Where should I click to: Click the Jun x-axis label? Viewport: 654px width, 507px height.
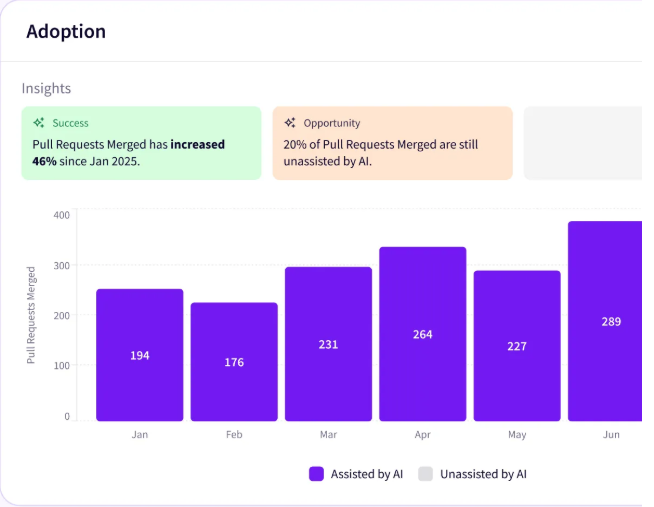tap(611, 434)
